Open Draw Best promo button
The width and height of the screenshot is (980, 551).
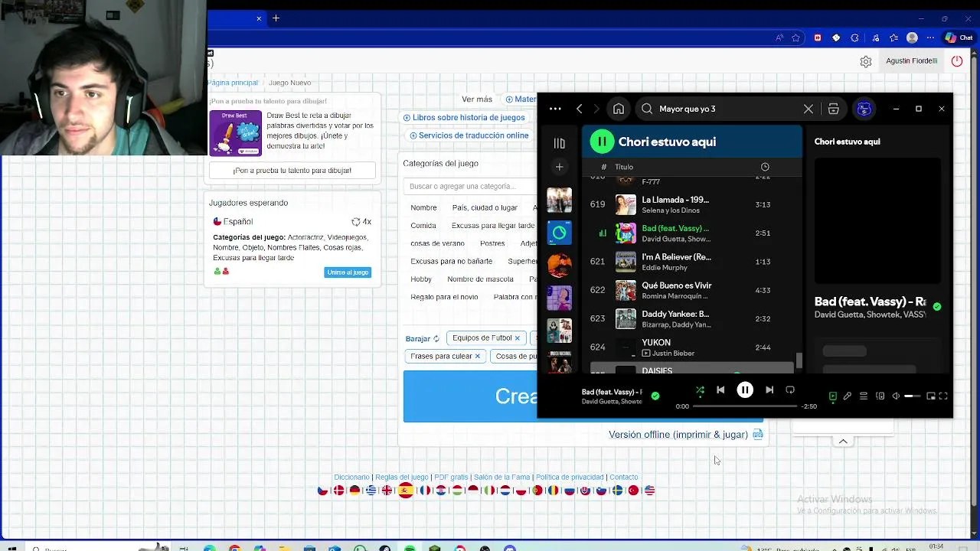point(292,171)
